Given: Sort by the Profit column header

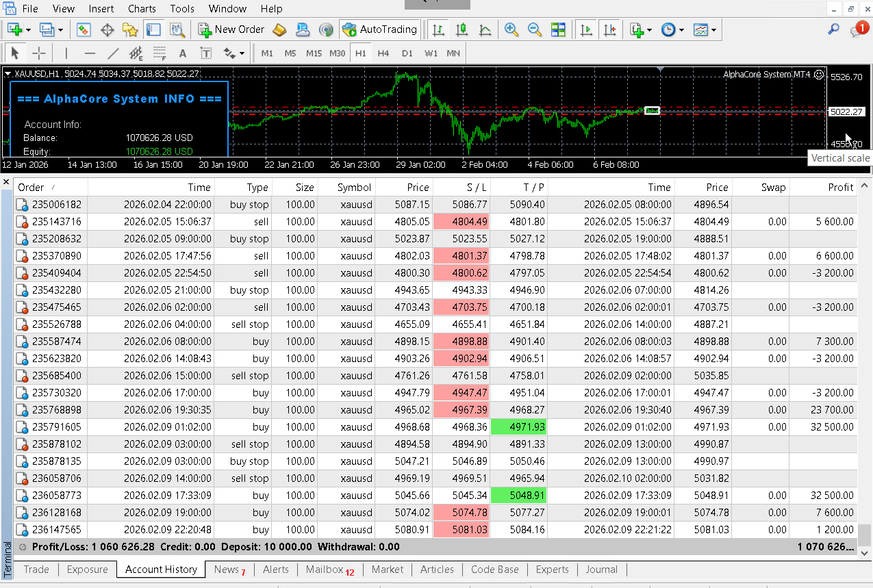Looking at the screenshot, I should (x=840, y=187).
